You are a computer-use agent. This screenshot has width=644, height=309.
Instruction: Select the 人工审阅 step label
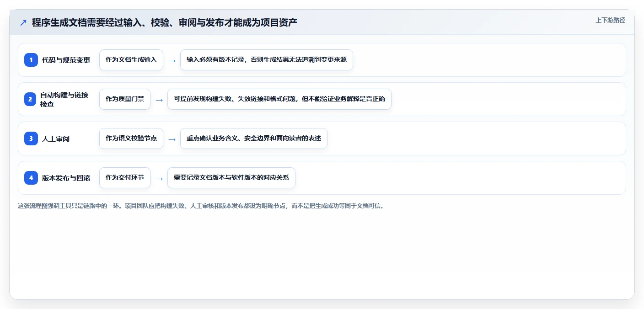click(x=56, y=139)
